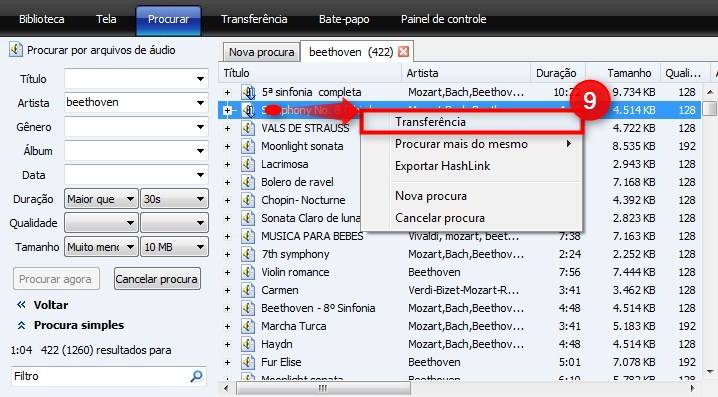Click the audio icon beside 5ª sinfonia completa

pos(249,92)
